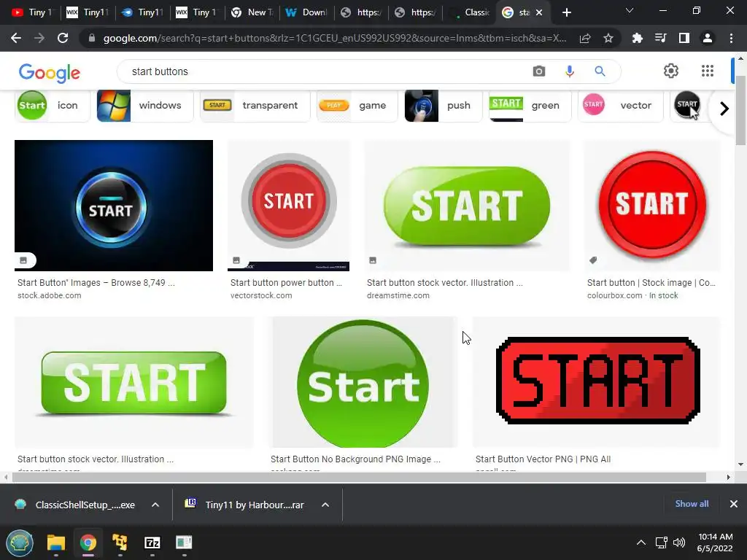747x560 pixels.
Task: Close the downloads bar
Action: coord(734,504)
